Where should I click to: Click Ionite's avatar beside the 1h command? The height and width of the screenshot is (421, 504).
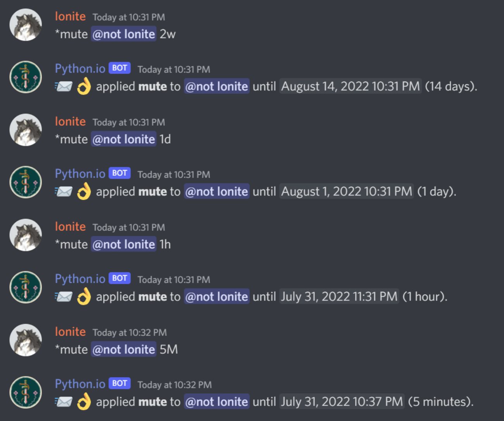coord(25,235)
